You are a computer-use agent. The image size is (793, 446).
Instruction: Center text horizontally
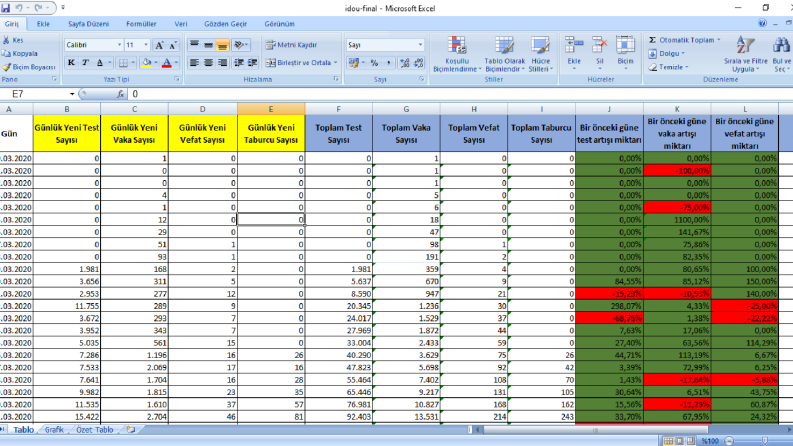click(208, 63)
